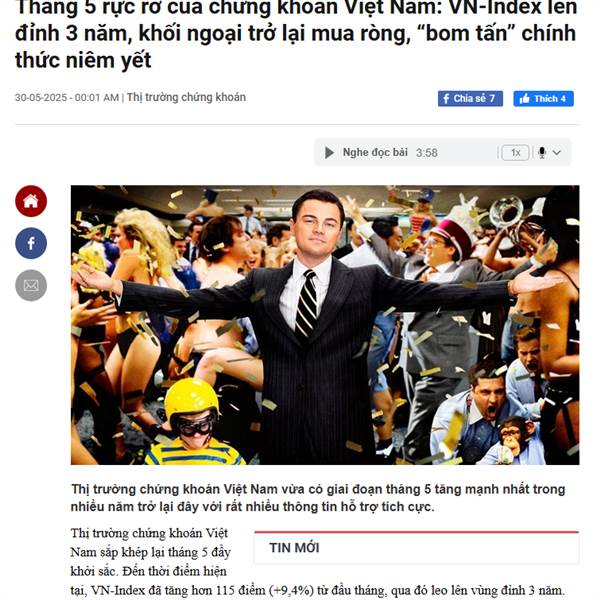Screen dimensions: 600x600
Task: Play the article audio reading
Action: click(329, 153)
